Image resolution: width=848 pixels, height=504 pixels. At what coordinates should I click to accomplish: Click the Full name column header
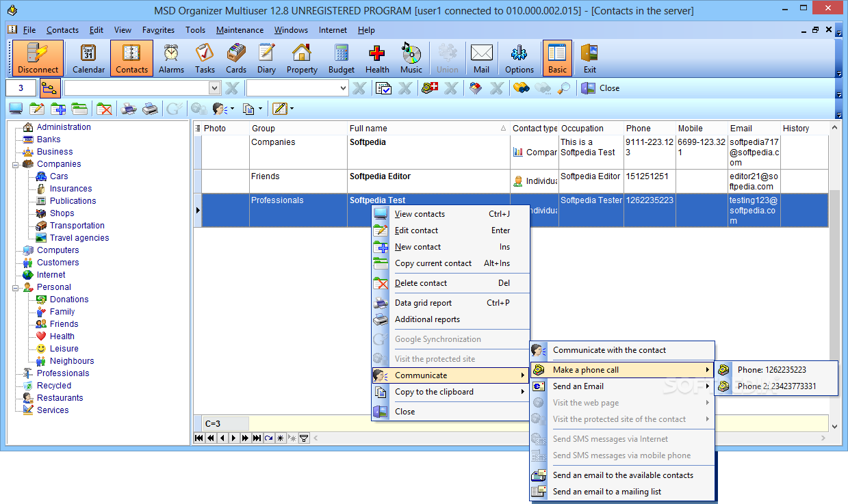coord(428,128)
